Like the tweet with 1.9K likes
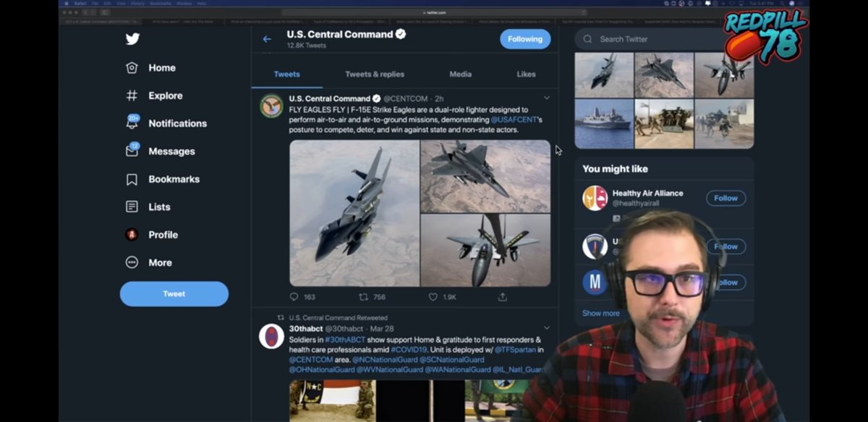 pos(433,297)
